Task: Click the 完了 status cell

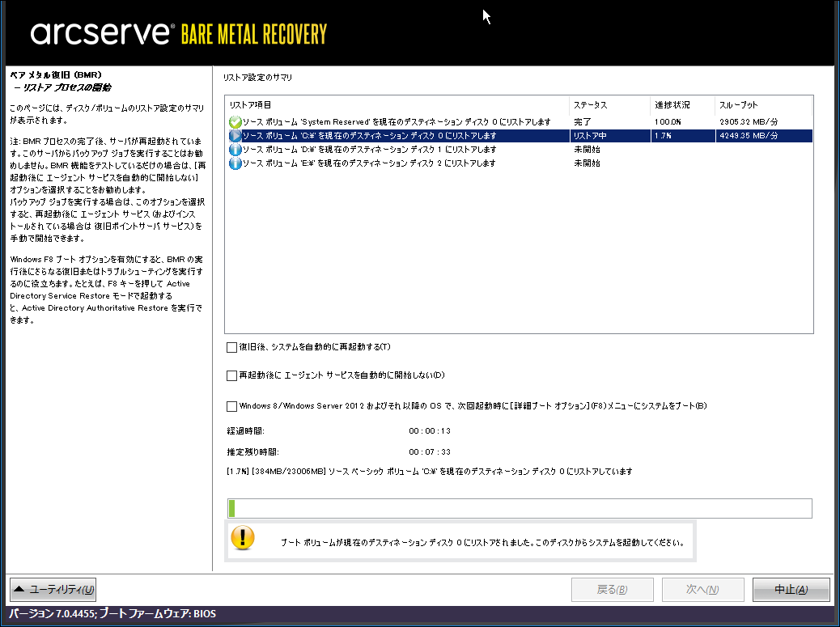Action: tap(583, 122)
